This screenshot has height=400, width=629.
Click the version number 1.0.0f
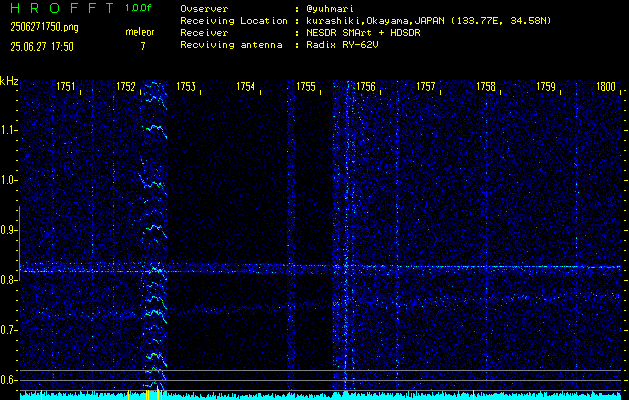point(138,8)
